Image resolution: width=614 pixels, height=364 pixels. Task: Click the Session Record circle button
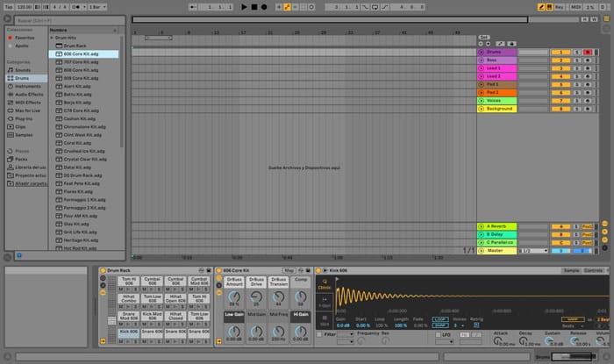311,7
